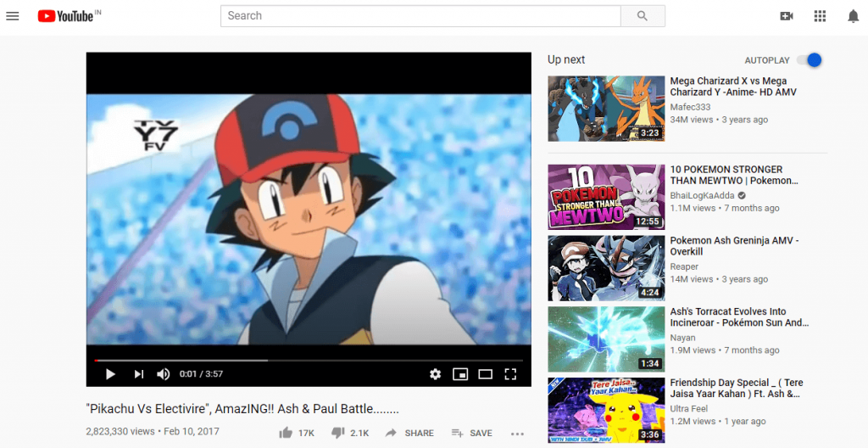
Task: Play the video
Action: click(110, 374)
